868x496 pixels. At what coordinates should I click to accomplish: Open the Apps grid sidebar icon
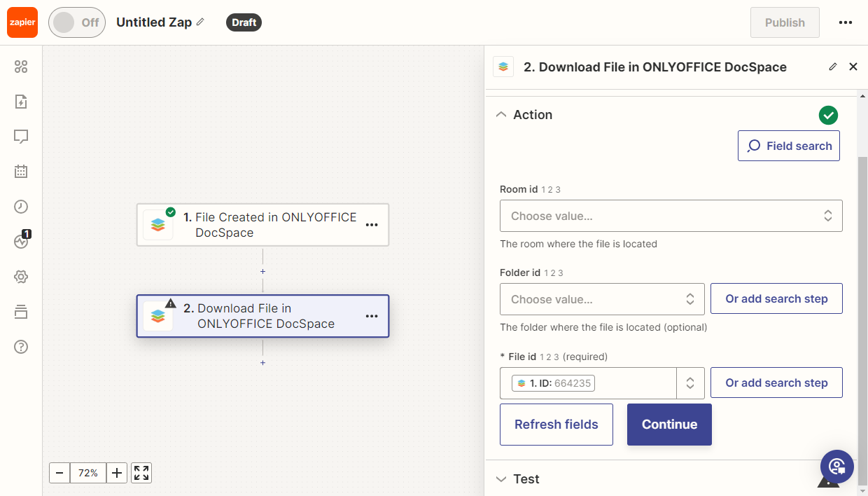(x=21, y=67)
